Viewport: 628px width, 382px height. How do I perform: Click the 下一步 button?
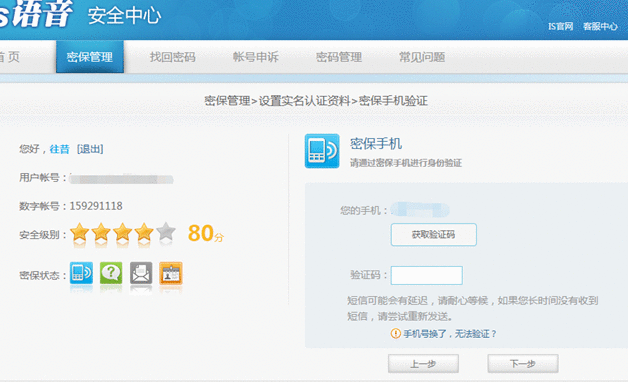coord(523,364)
